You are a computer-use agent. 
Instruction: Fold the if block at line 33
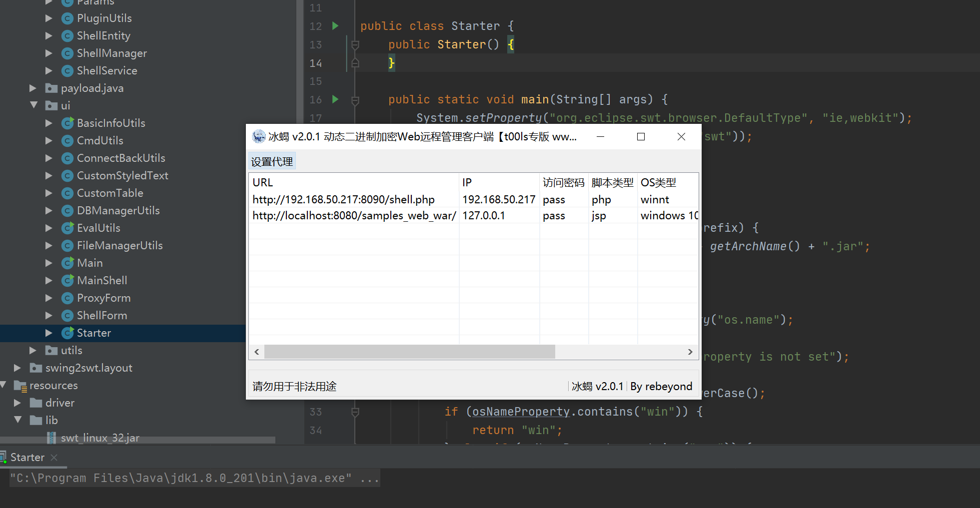pos(355,412)
